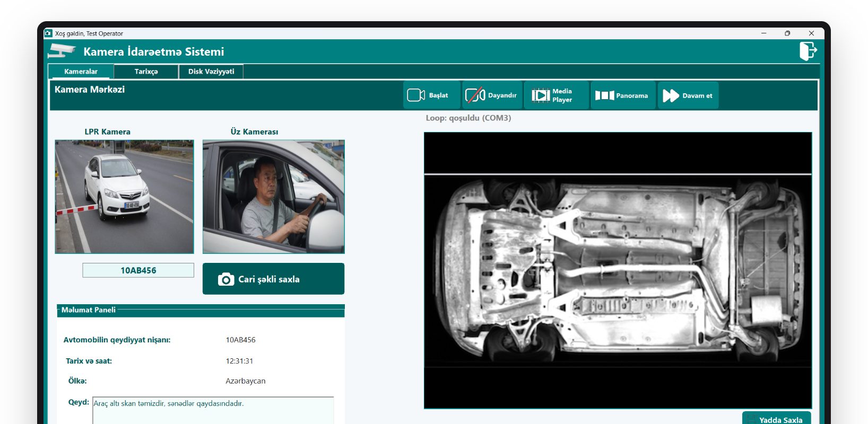
Task: Click Kamera İdarəetmə Sistemi title
Action: point(154,51)
